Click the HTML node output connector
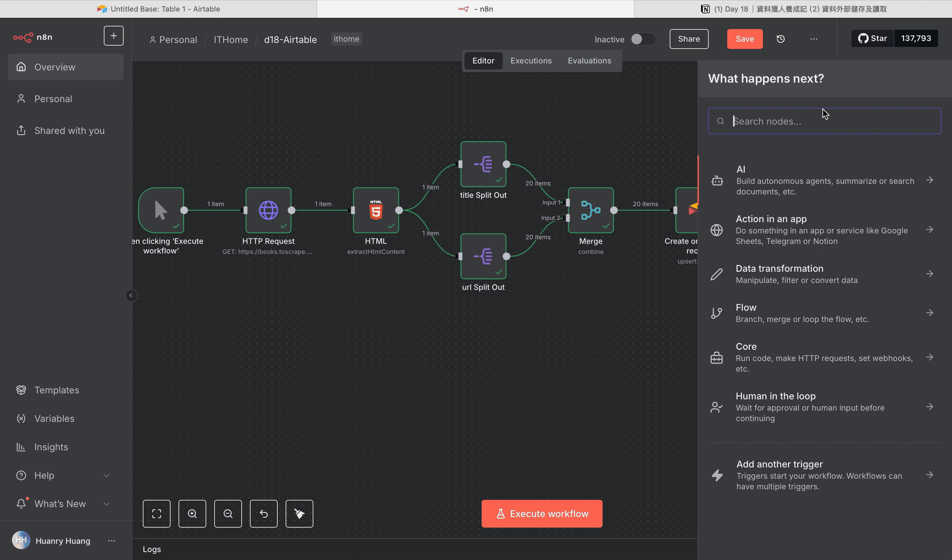Image resolution: width=952 pixels, height=560 pixels. click(399, 210)
